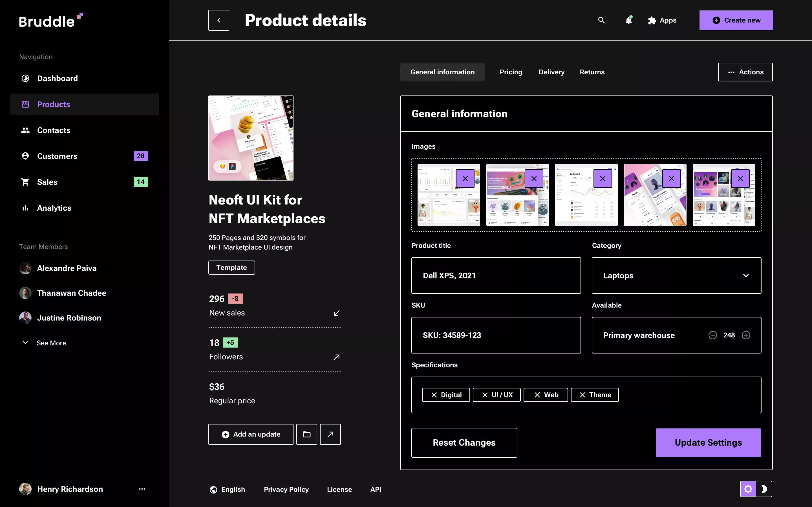View notifications via the bell icon
Screen dimensions: 812x507
[628, 20]
